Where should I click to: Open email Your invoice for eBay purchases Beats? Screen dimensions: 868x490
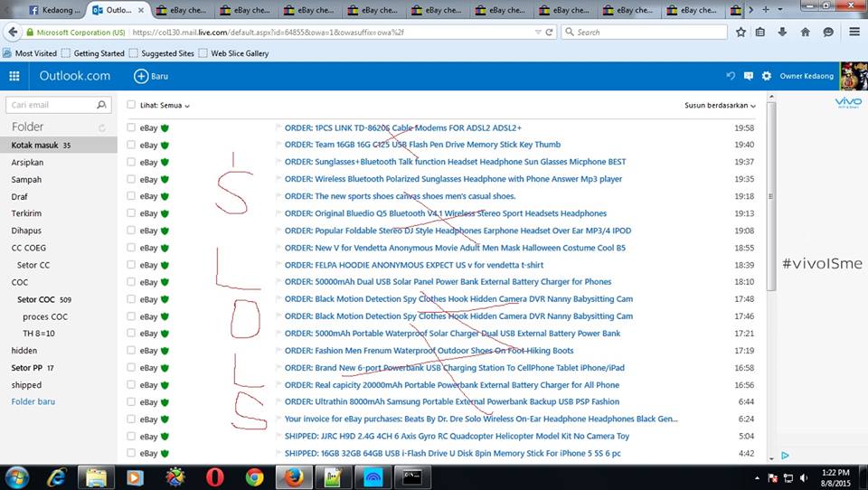[x=481, y=419]
